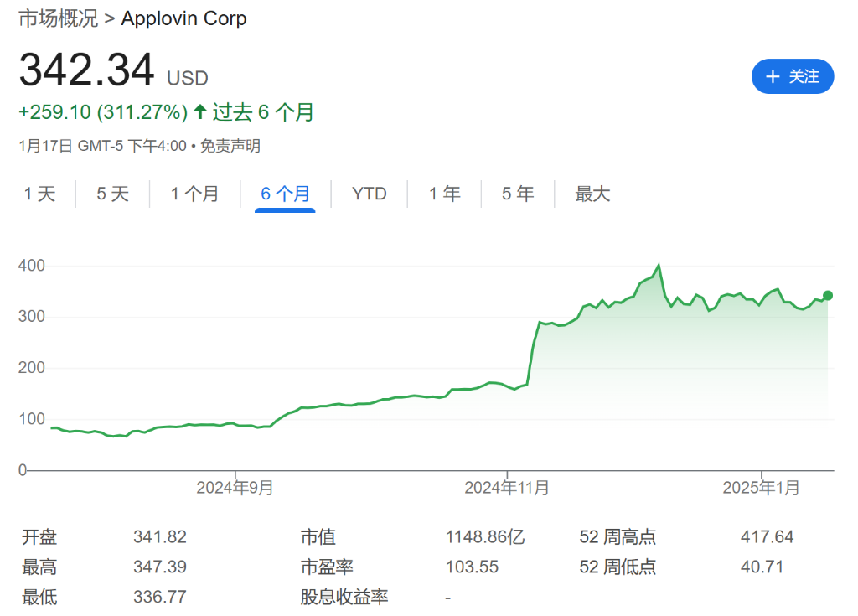Click the 52 周低点 label
This screenshot has width=858, height=616.
[x=618, y=567]
